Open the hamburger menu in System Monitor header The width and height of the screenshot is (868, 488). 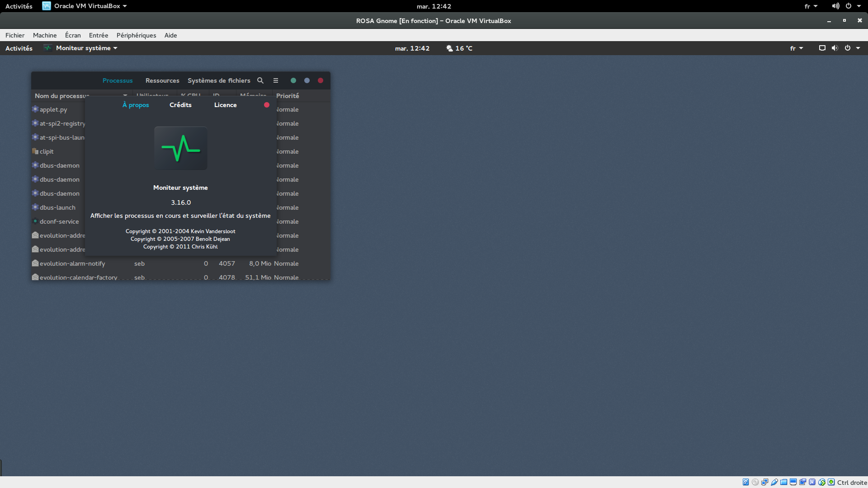pos(276,80)
